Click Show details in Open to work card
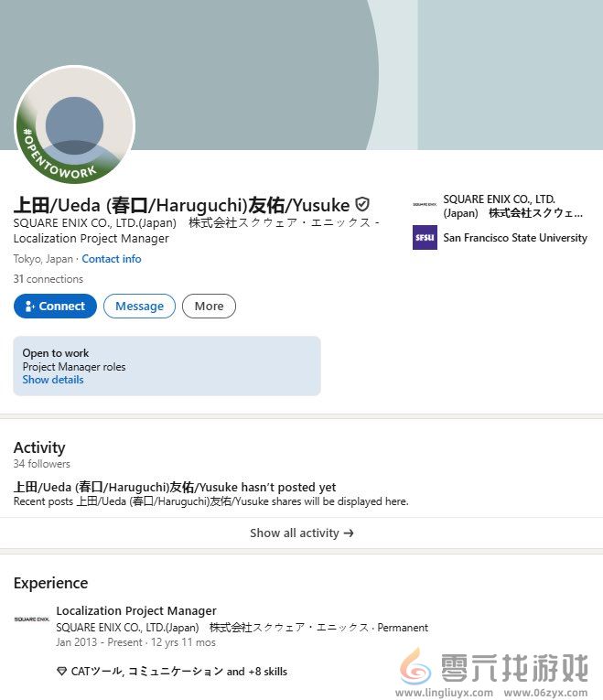 [x=53, y=380]
